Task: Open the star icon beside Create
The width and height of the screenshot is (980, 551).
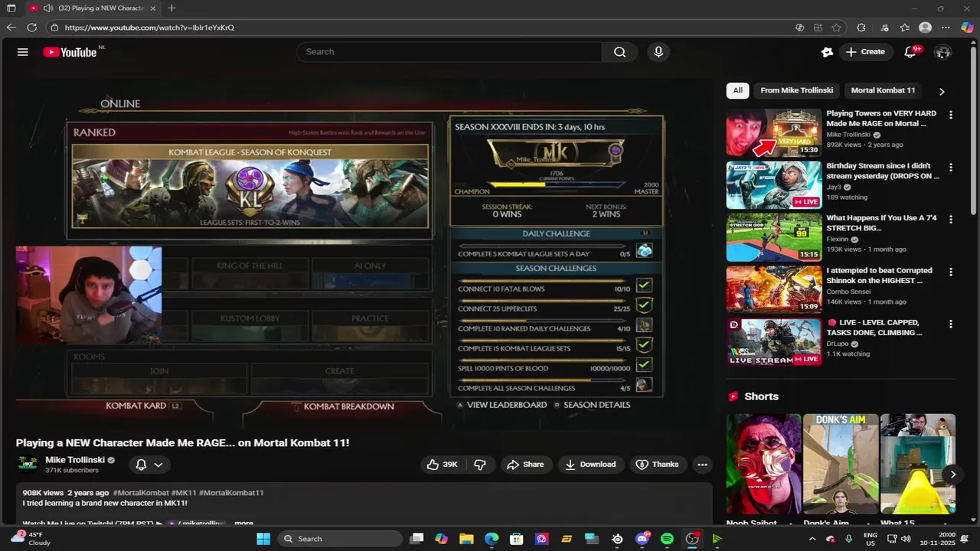Action: click(827, 52)
